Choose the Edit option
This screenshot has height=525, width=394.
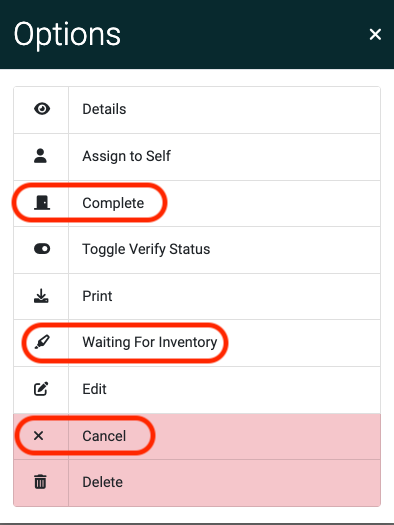point(197,390)
